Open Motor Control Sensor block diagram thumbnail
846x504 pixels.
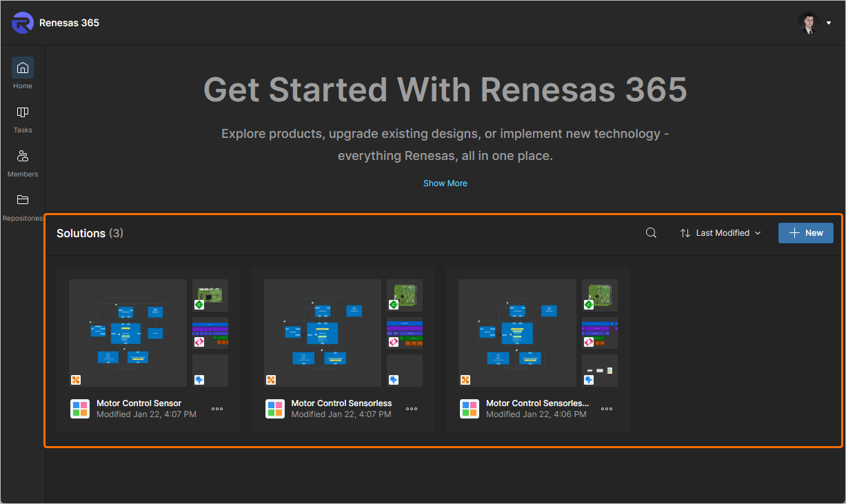click(128, 332)
